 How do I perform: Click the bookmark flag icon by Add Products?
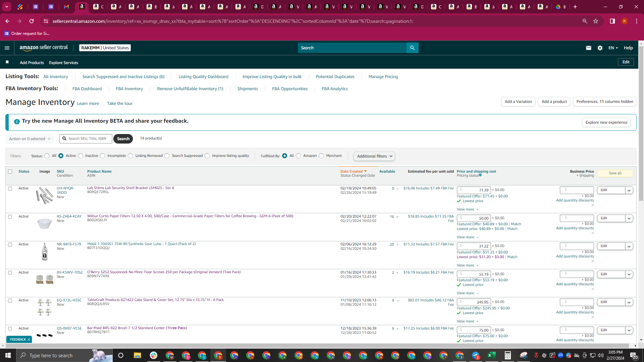tap(7, 62)
